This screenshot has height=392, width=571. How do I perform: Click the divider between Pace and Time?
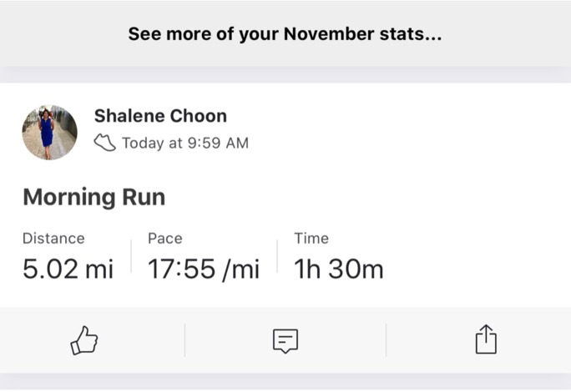tap(277, 256)
